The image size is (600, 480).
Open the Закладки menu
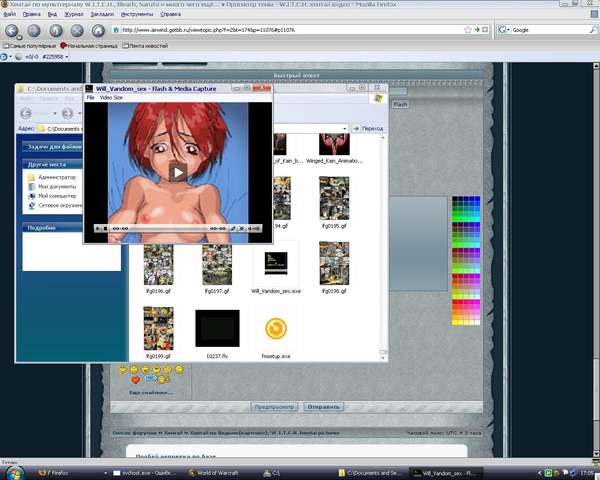[x=102, y=14]
